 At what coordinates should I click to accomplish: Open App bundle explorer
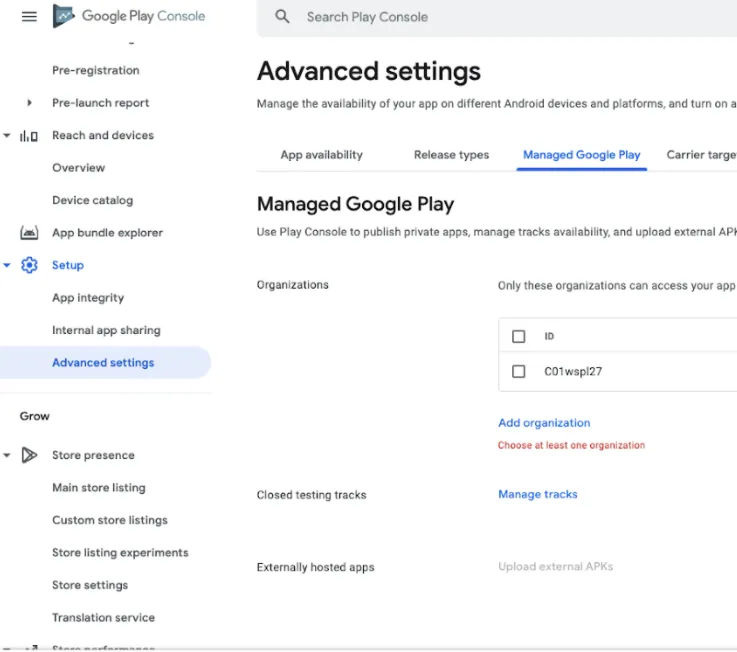[x=107, y=233]
